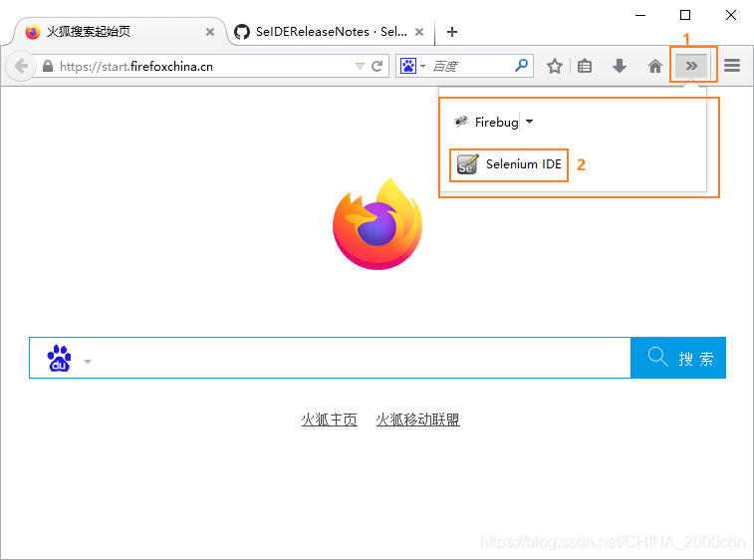The image size is (754, 560).
Task: Open the hamburger main menu
Action: (732, 66)
